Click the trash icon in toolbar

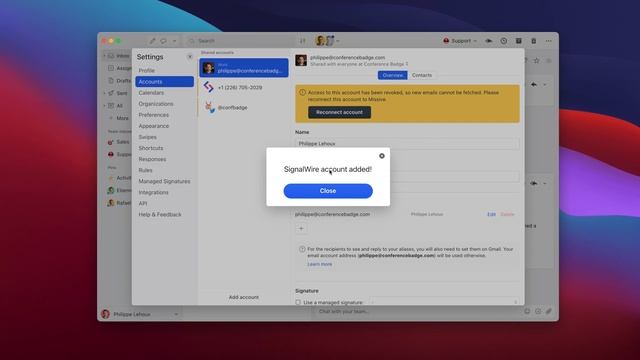pos(533,41)
